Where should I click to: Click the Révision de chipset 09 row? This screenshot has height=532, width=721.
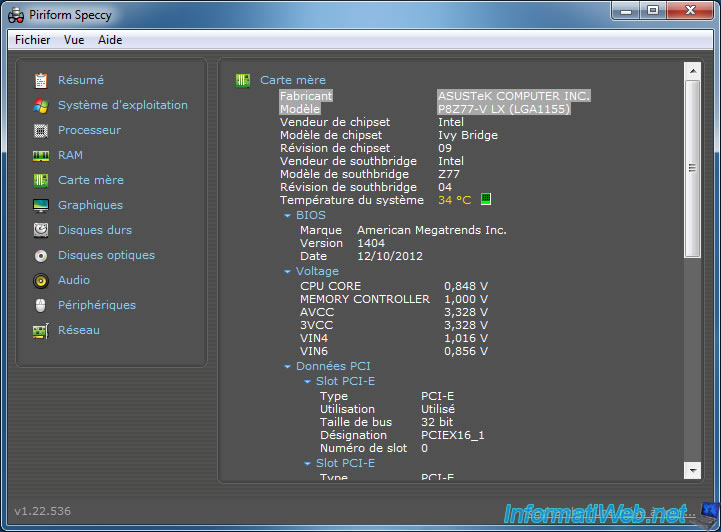pos(366,148)
